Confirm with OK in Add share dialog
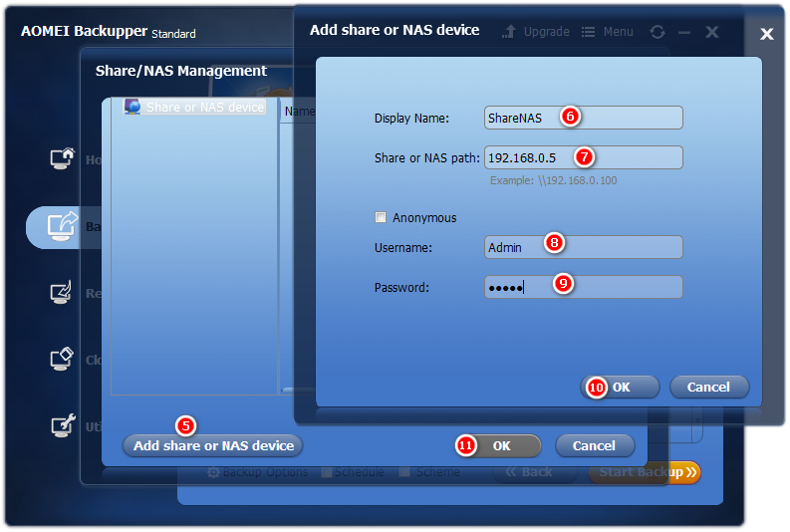Screen dimensions: 790x532 tap(621, 387)
